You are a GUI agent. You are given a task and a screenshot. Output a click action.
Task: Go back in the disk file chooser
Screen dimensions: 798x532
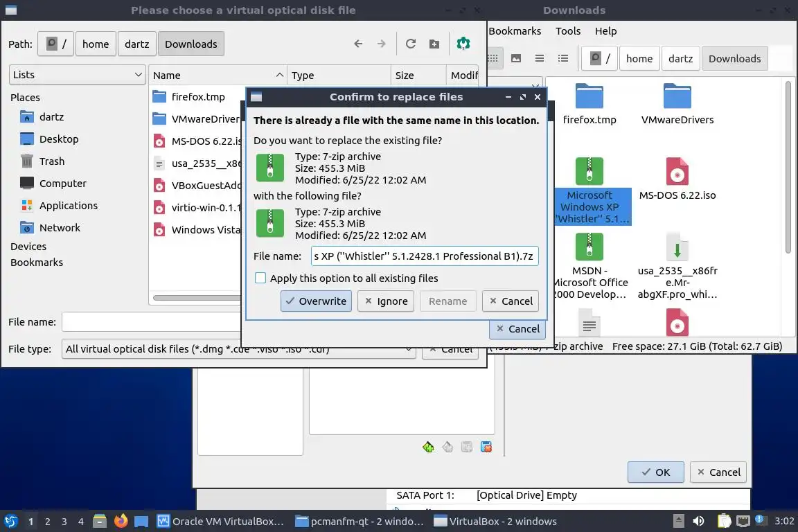click(x=358, y=44)
